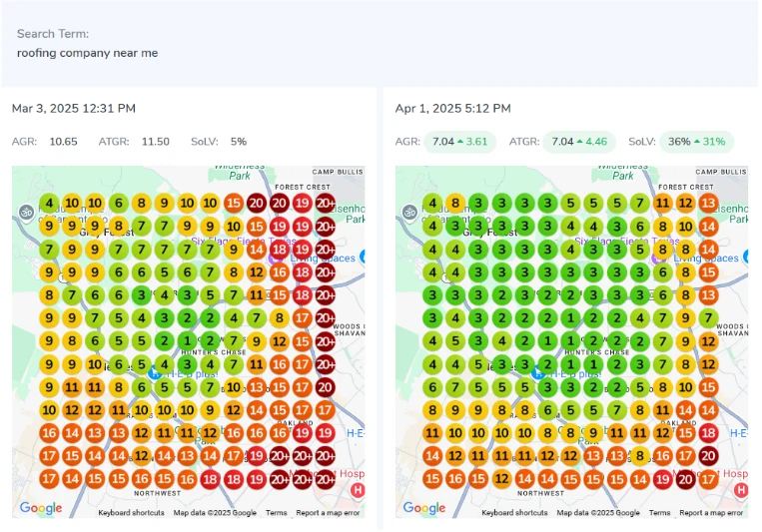Select the rank 19 marker on April 1 map
This screenshot has width=762, height=532.
point(662,478)
